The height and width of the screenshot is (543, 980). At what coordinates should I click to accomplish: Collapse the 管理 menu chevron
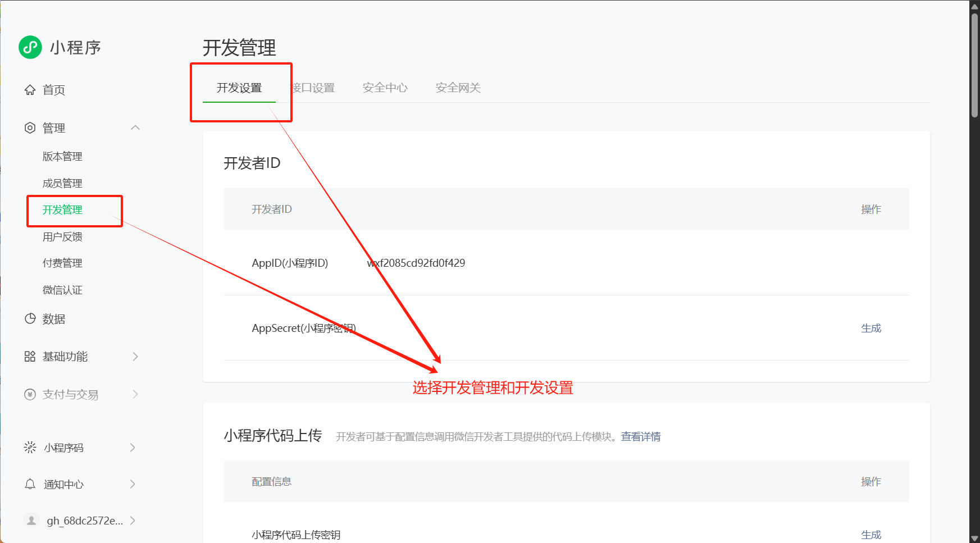pyautogui.click(x=135, y=128)
